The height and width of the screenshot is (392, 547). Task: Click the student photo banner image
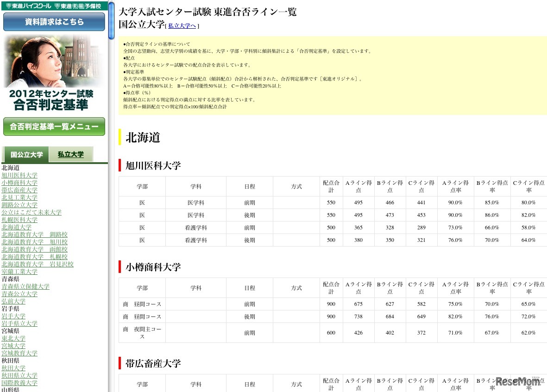[54, 61]
